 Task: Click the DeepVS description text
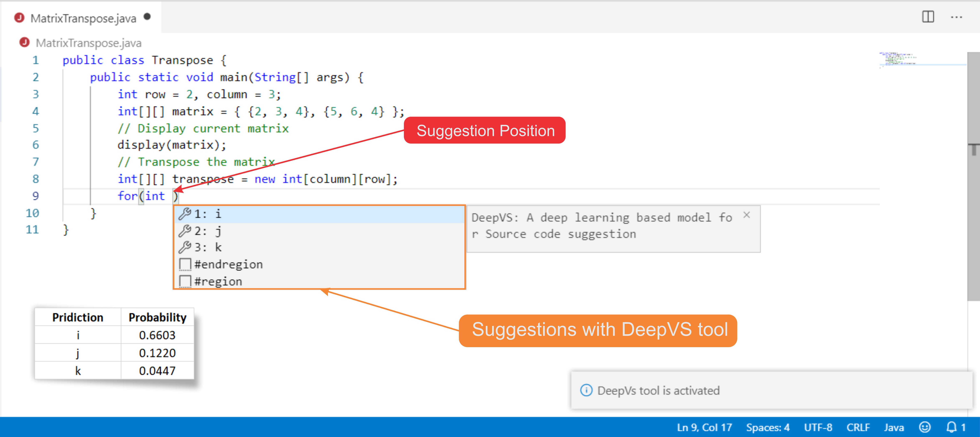point(601,226)
